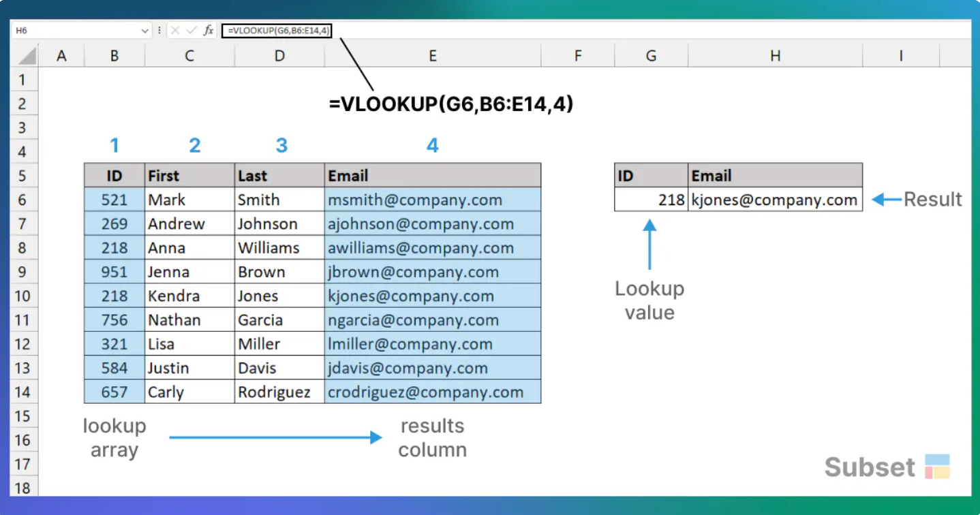Open the Name Box dropdown arrow

[x=144, y=31]
